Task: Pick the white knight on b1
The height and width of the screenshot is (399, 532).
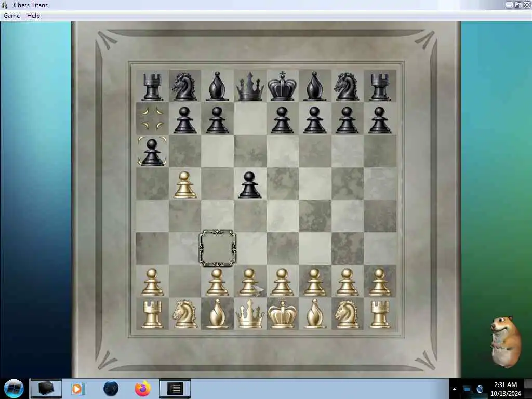Action: click(x=184, y=314)
